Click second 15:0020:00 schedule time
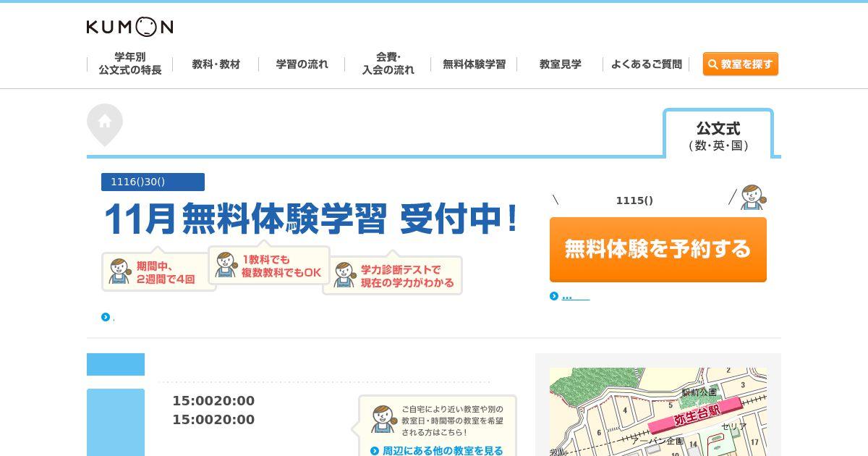This screenshot has width=868, height=456. [x=213, y=420]
